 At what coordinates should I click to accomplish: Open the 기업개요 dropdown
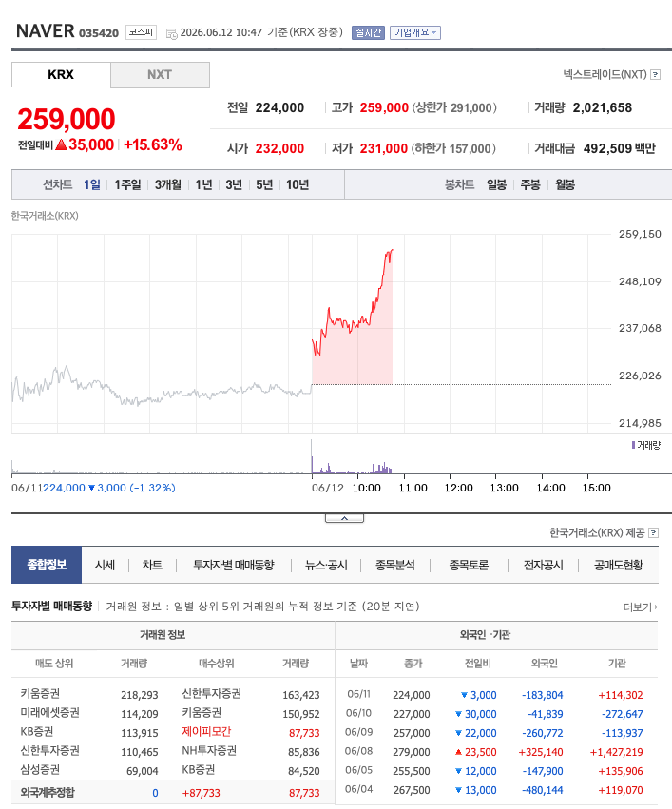coord(415,32)
